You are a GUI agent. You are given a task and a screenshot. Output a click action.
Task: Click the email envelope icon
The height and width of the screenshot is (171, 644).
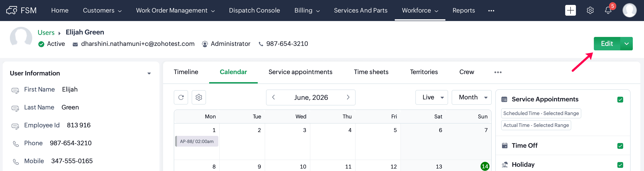click(75, 44)
